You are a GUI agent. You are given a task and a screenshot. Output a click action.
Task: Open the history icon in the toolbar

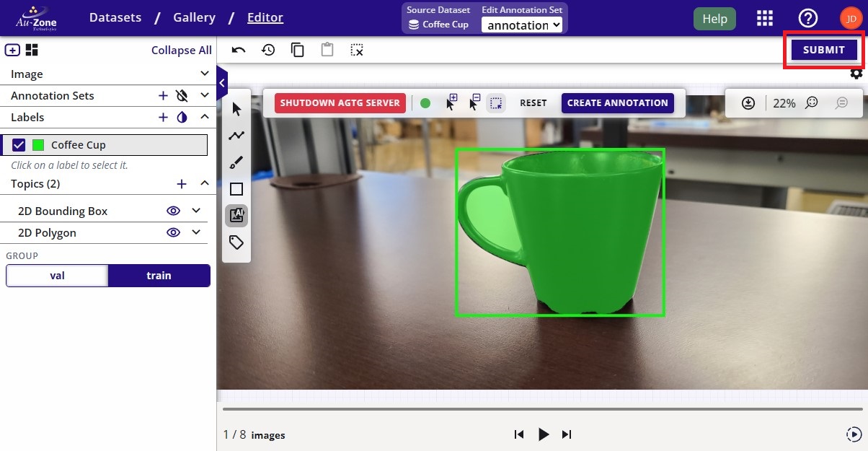pyautogui.click(x=268, y=50)
